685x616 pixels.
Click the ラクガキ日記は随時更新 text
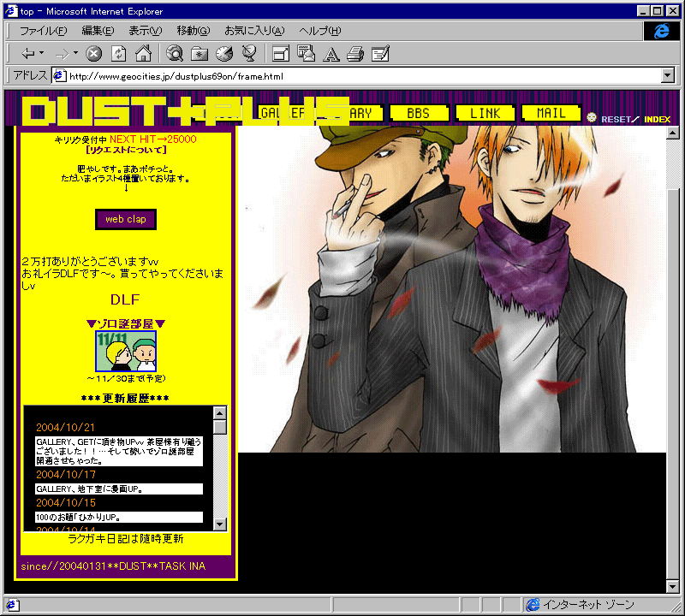click(126, 539)
